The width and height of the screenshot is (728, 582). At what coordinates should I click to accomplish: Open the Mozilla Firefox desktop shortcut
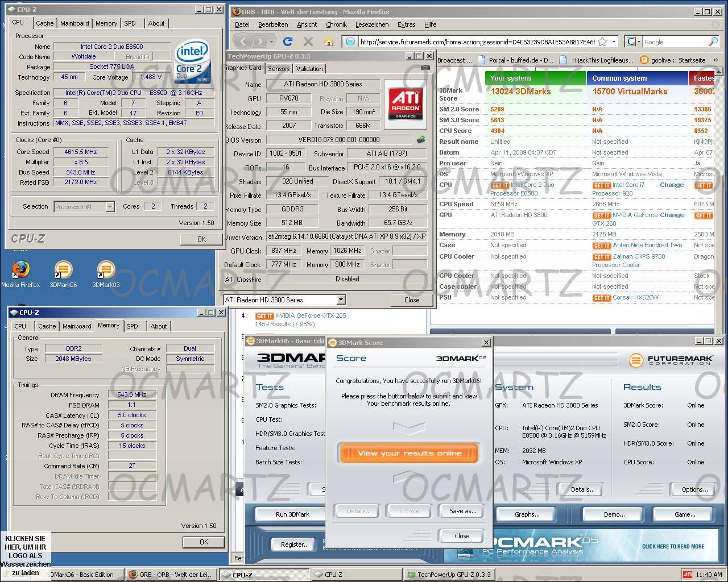[20, 274]
